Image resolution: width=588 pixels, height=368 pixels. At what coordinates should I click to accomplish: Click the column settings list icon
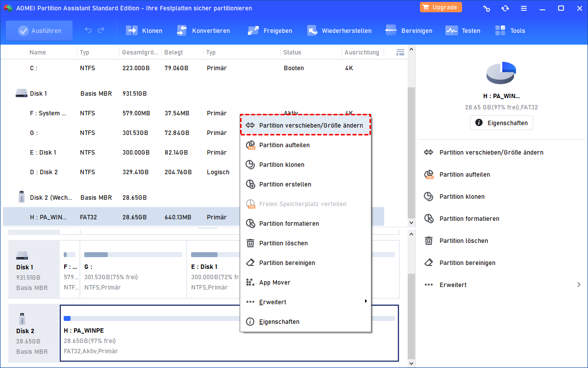pos(400,52)
